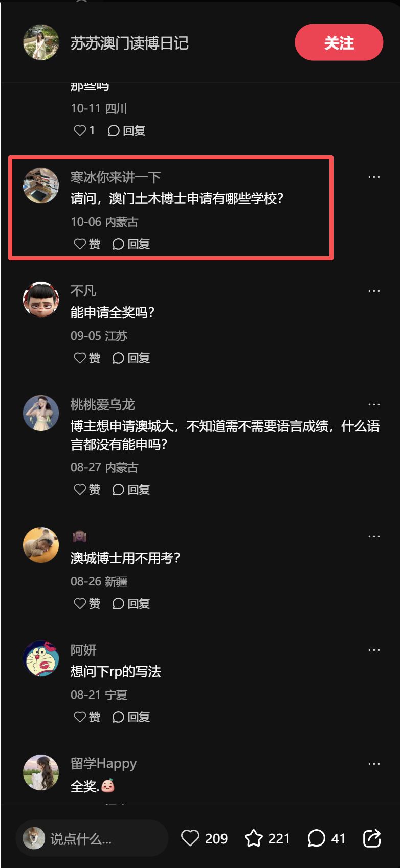Reply to 阿妍's rp comment

(x=131, y=717)
